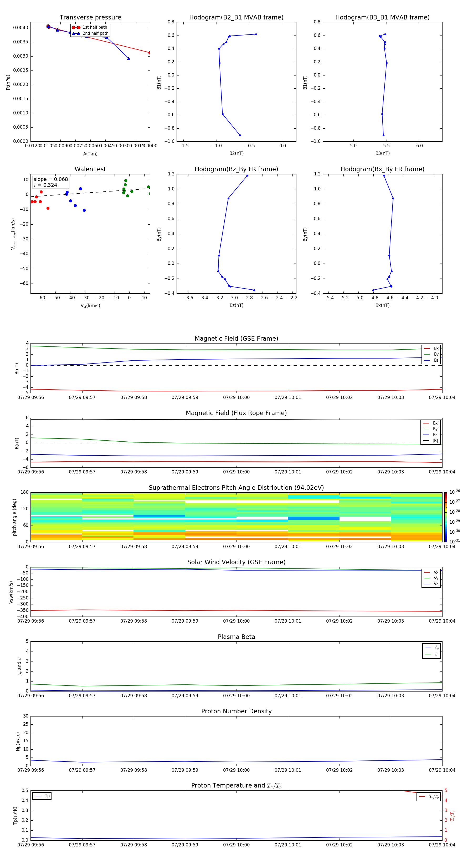Click '1st half path' legend entry
473x868 pixels.
[90, 27]
